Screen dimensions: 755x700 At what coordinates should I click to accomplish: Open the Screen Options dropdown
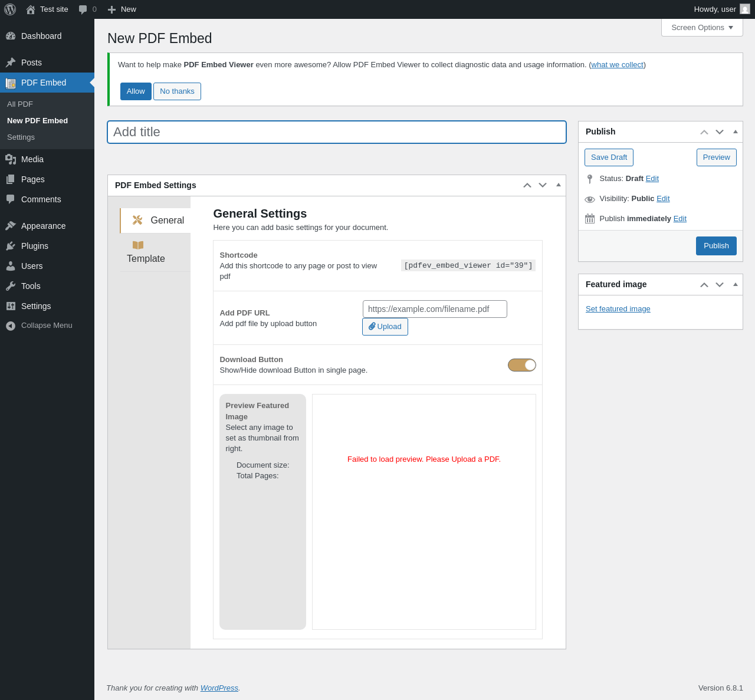click(x=702, y=28)
